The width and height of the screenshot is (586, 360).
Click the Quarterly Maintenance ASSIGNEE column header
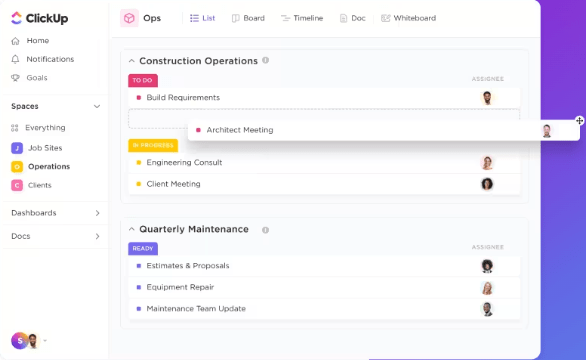coord(488,247)
